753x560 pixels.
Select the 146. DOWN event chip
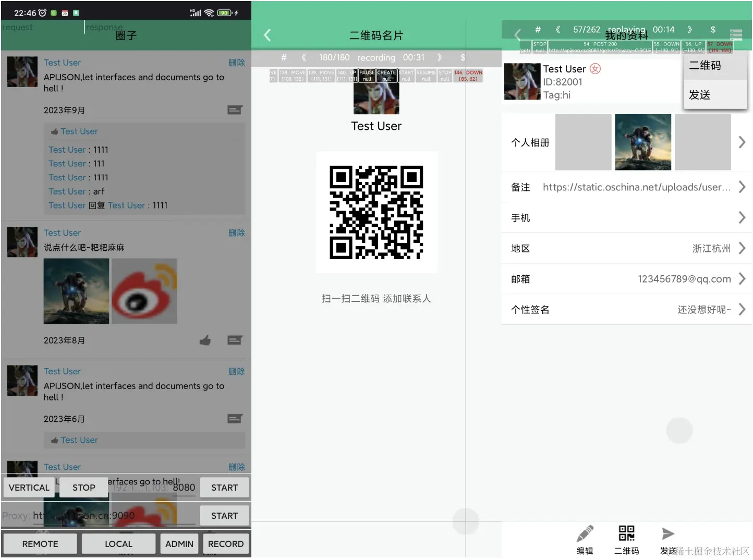[x=468, y=76]
